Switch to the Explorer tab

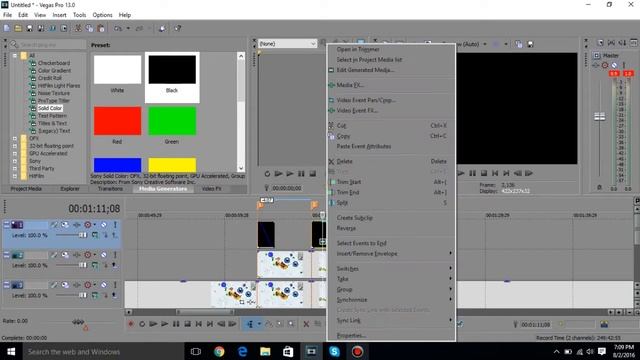point(70,189)
